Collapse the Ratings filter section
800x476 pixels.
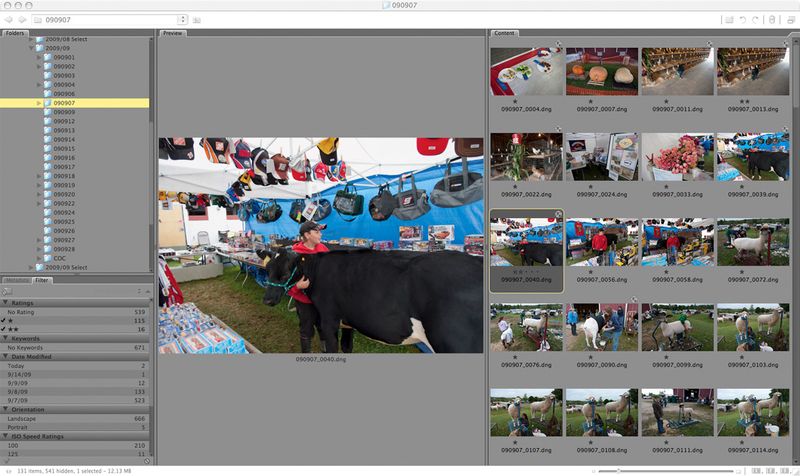coord(5,302)
